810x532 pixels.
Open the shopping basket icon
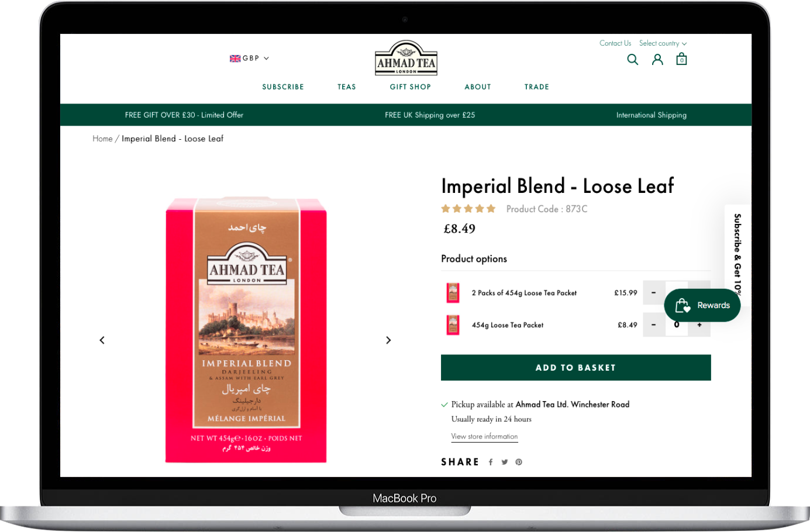coord(681,59)
